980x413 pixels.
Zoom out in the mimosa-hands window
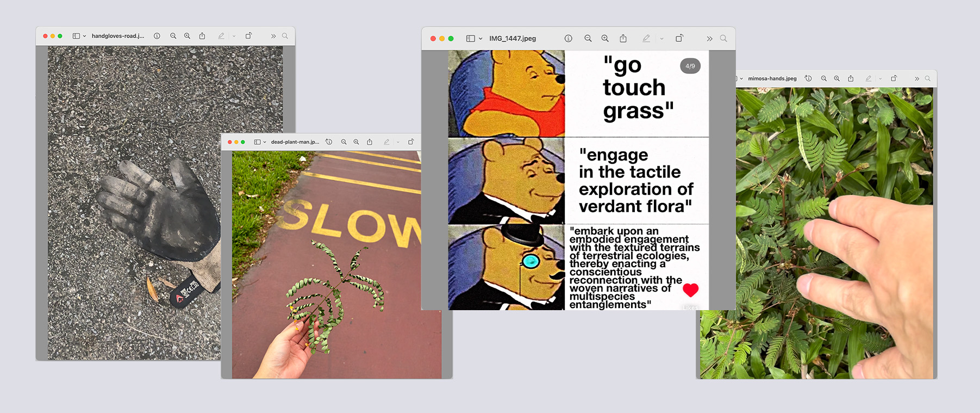824,78
